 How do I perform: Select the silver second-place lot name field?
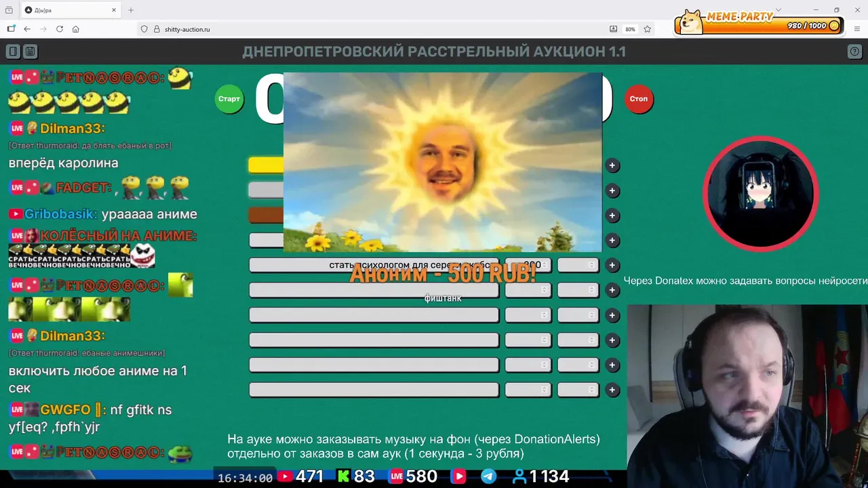tap(266, 190)
